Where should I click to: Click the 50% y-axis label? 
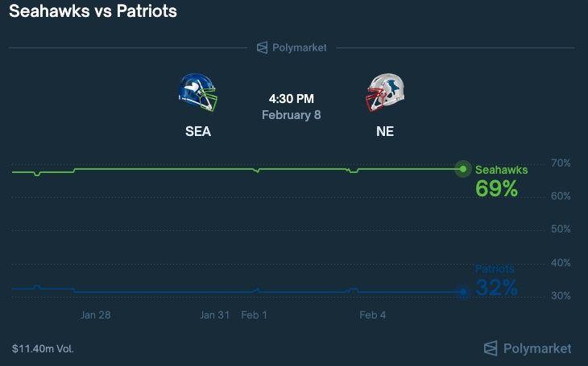[561, 230]
